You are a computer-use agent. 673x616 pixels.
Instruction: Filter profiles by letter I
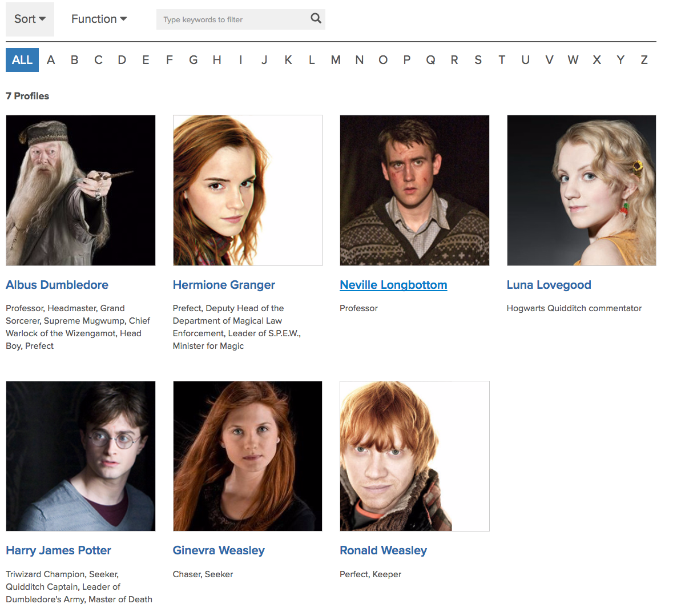click(x=241, y=60)
